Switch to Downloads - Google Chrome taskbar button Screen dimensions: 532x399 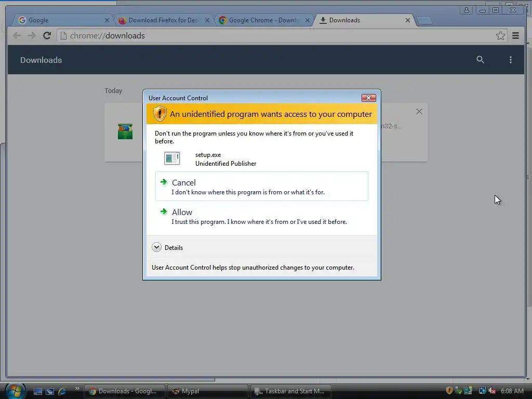pyautogui.click(x=125, y=391)
